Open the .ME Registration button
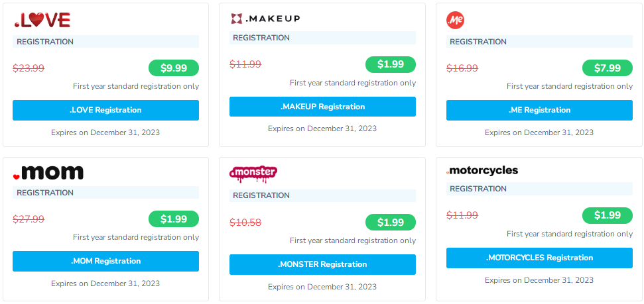644x304 pixels. pos(539,110)
